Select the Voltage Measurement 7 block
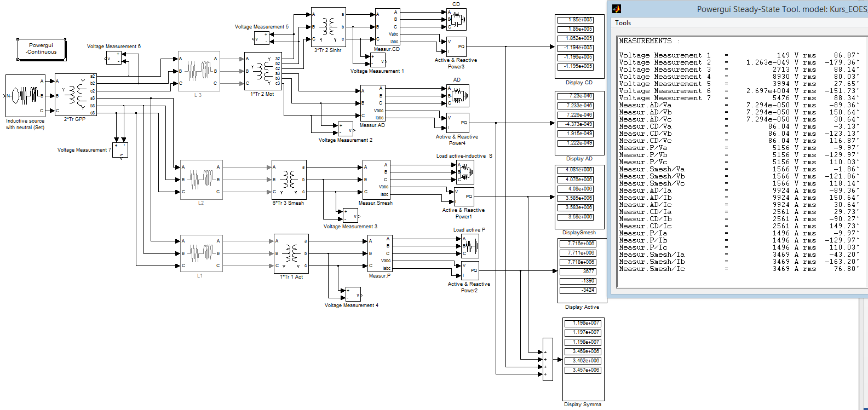The width and height of the screenshot is (868, 410). click(120, 150)
